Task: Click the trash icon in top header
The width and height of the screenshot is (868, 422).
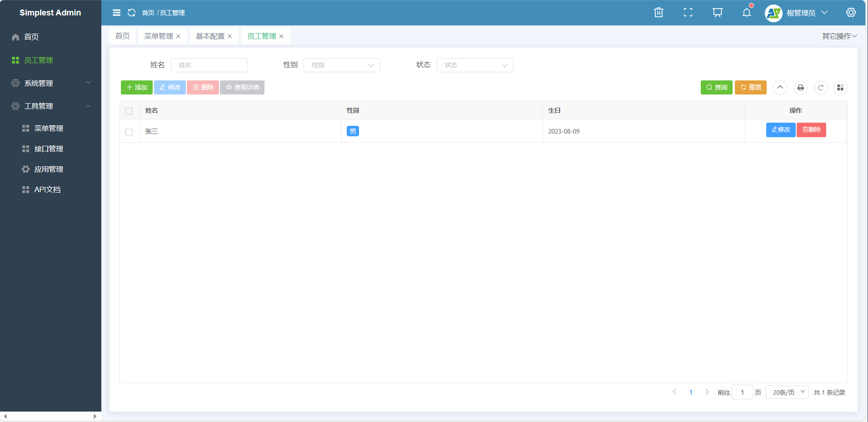Action: [x=658, y=13]
